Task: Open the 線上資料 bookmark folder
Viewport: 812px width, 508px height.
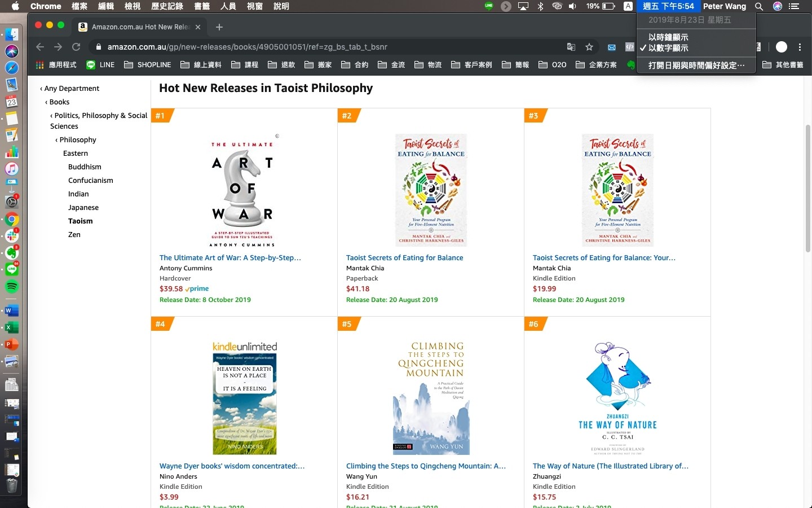Action: (201, 65)
